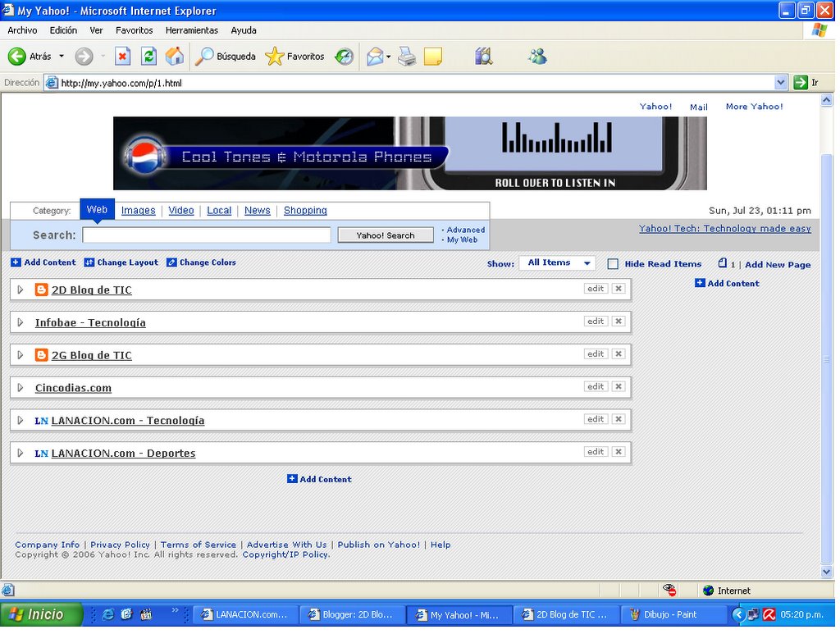Go to the Home page icon
Screen dimensions: 840x634
pos(174,57)
